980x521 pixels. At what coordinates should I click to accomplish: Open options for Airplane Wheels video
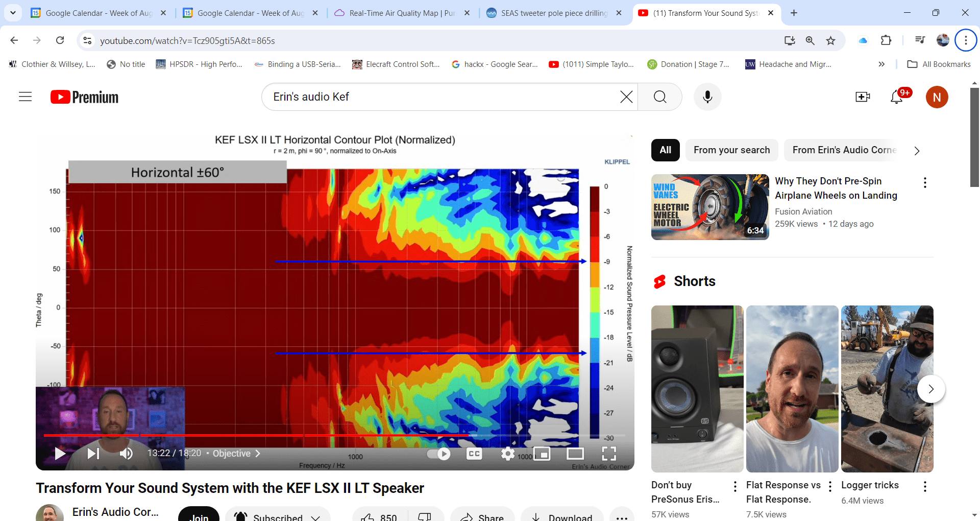point(925,182)
